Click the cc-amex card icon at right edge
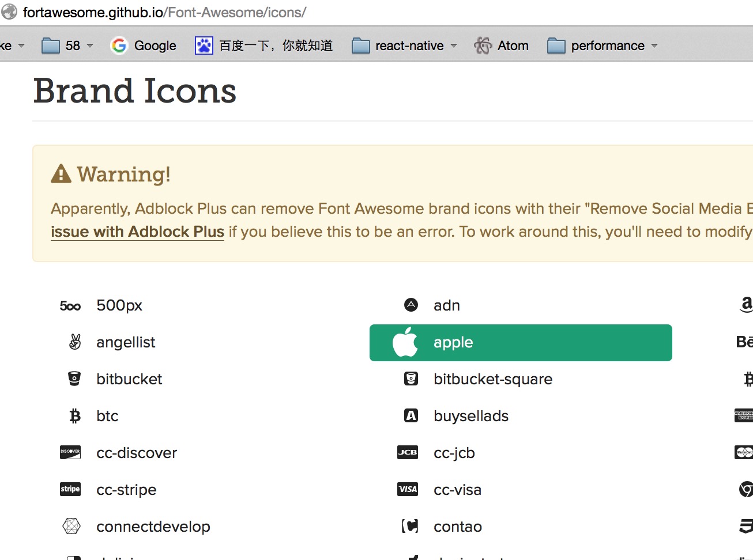The width and height of the screenshot is (753, 560). (x=744, y=415)
